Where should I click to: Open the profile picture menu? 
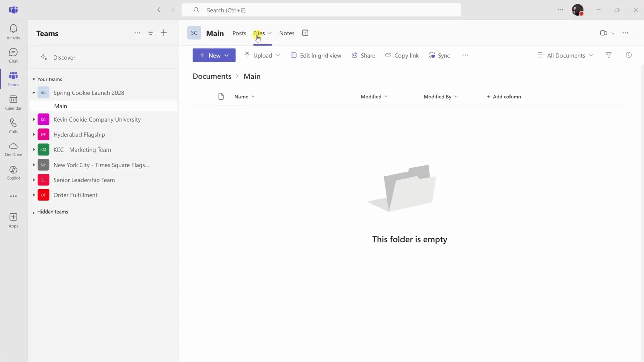click(578, 10)
